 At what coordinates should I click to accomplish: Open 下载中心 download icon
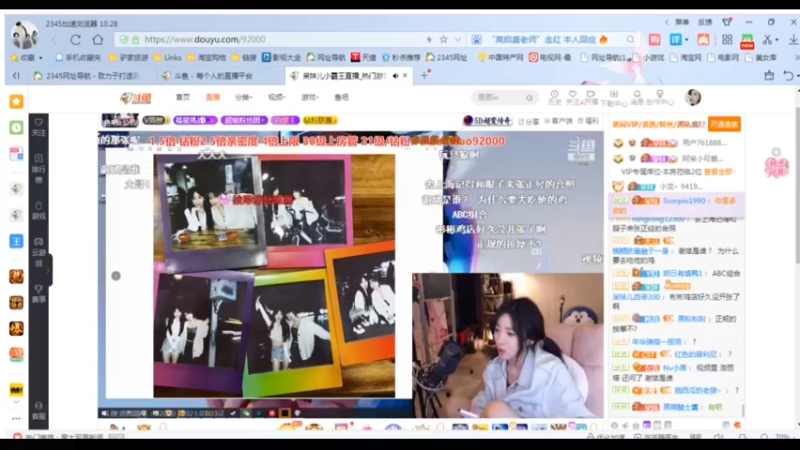tap(614, 98)
